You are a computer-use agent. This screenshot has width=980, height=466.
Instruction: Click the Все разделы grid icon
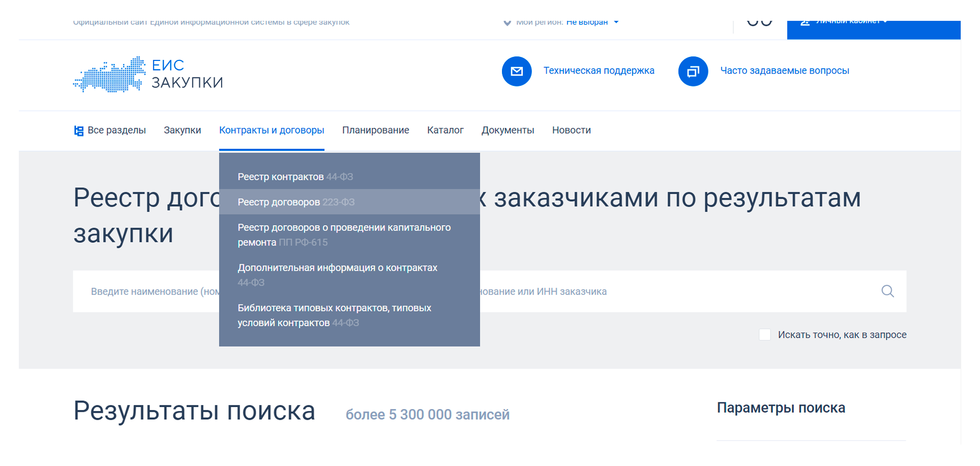[79, 131]
